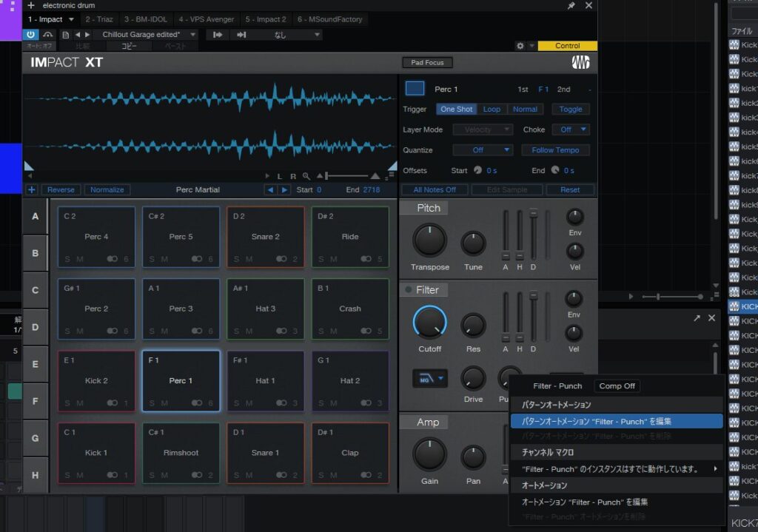Solo the Kick 1 pad
This screenshot has width=758, height=532.
67,476
